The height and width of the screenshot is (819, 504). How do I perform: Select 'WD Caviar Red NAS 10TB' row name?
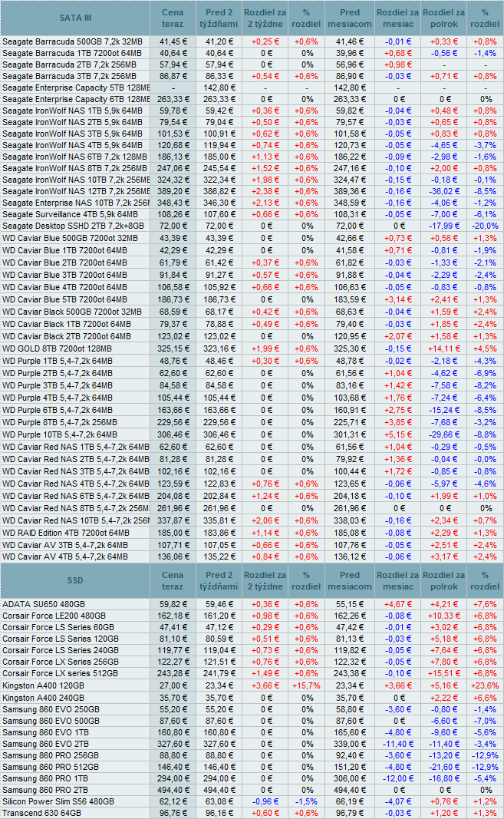pos(76,520)
